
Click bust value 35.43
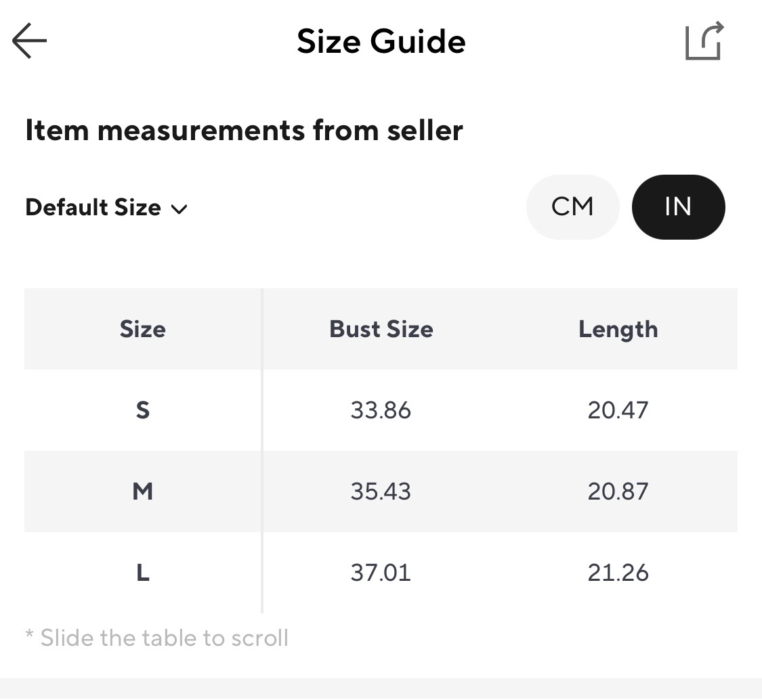pyautogui.click(x=381, y=491)
